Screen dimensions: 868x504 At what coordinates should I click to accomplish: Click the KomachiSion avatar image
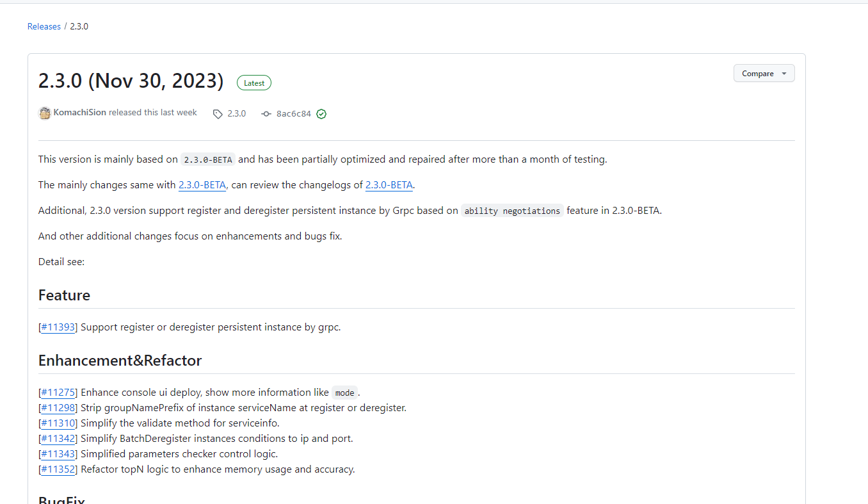[45, 113]
